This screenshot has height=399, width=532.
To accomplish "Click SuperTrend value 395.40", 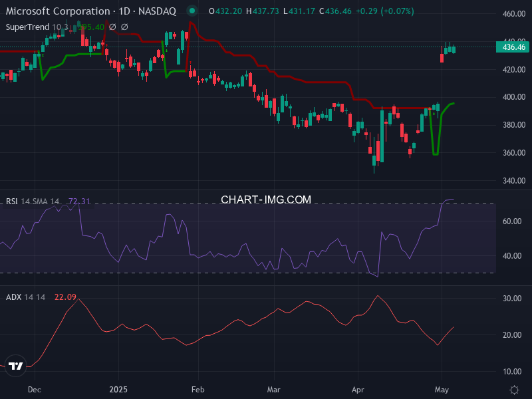I will click(x=91, y=27).
